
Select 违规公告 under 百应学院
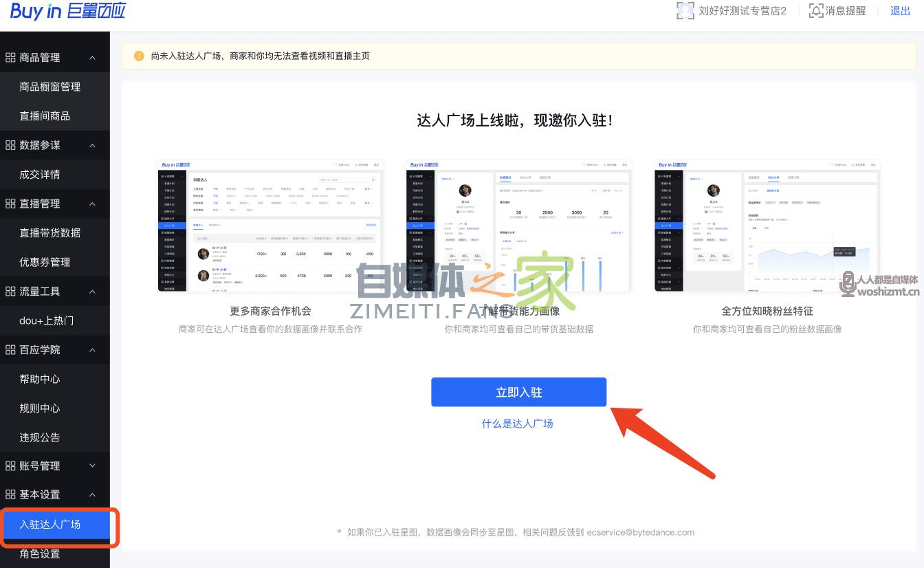coord(39,437)
